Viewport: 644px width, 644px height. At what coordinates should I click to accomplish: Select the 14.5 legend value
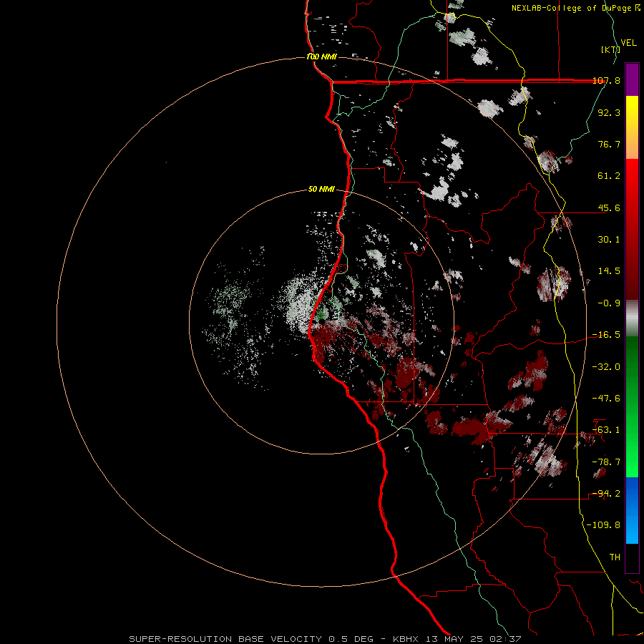(609, 271)
